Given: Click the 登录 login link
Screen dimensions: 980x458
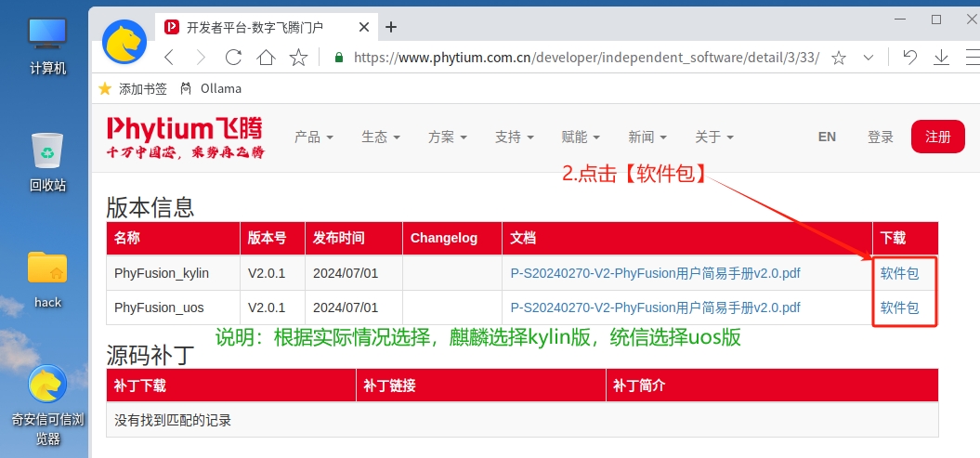Looking at the screenshot, I should [x=881, y=137].
